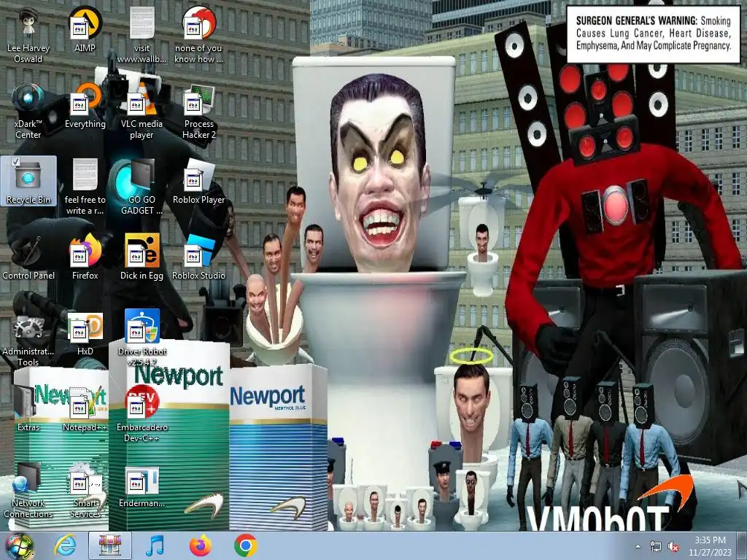Open the 'feel free to write a r...' file
Viewport: 747px width, 560px height.
pyautogui.click(x=85, y=187)
